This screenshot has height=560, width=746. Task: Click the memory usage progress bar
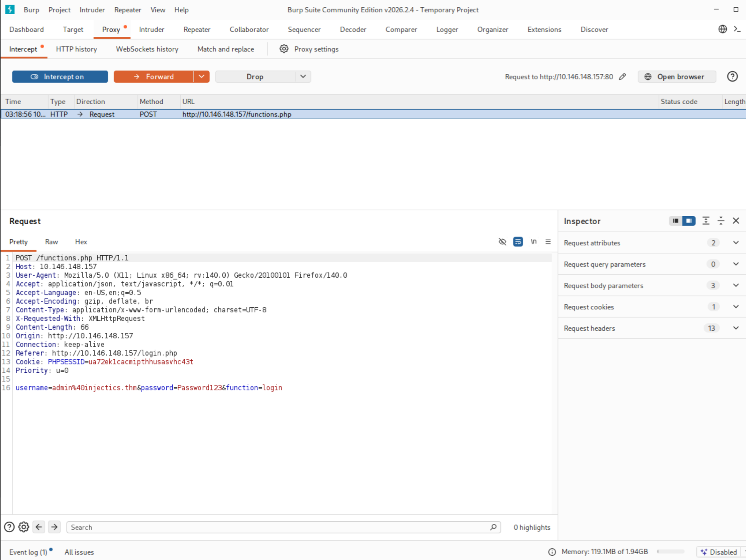click(671, 552)
